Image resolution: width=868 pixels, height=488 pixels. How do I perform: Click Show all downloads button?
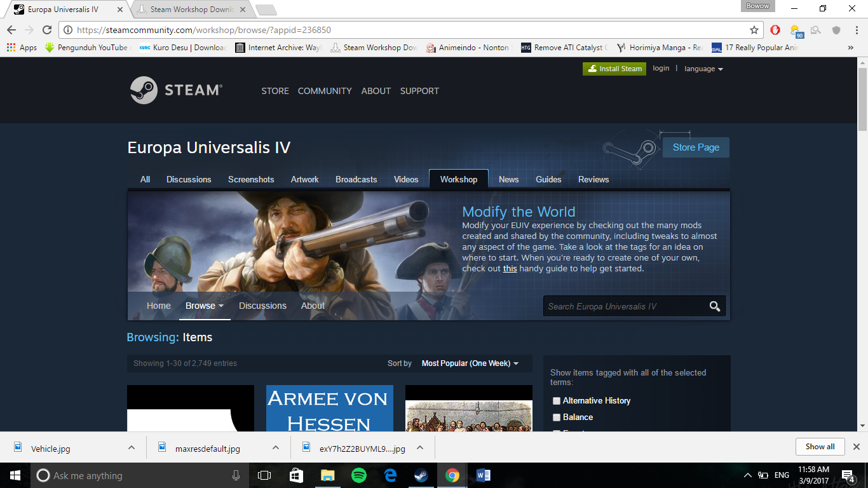(820, 447)
